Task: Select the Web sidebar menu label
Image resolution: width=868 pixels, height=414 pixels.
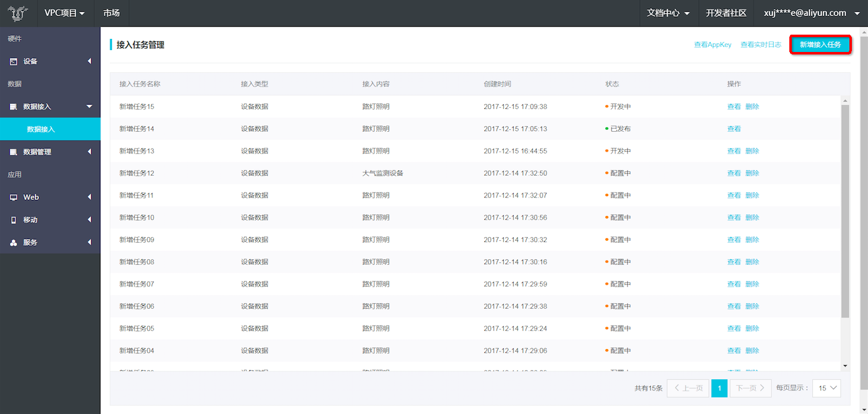Action: tap(31, 197)
